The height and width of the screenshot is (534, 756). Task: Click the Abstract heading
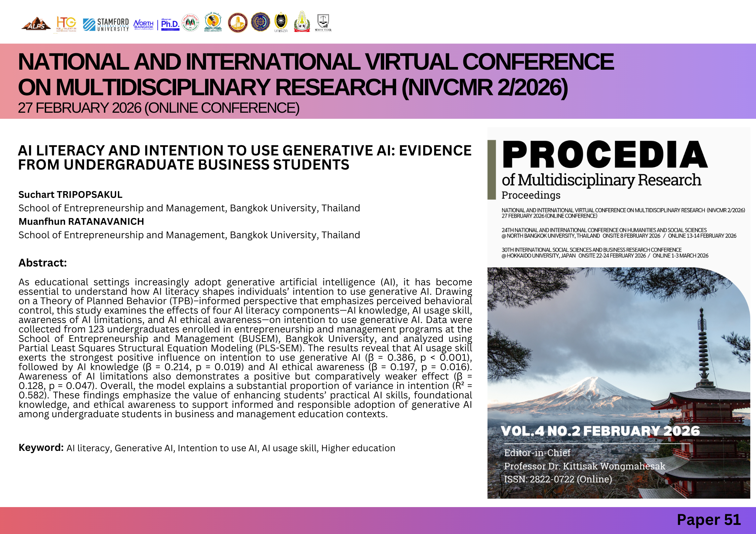click(x=43, y=263)
